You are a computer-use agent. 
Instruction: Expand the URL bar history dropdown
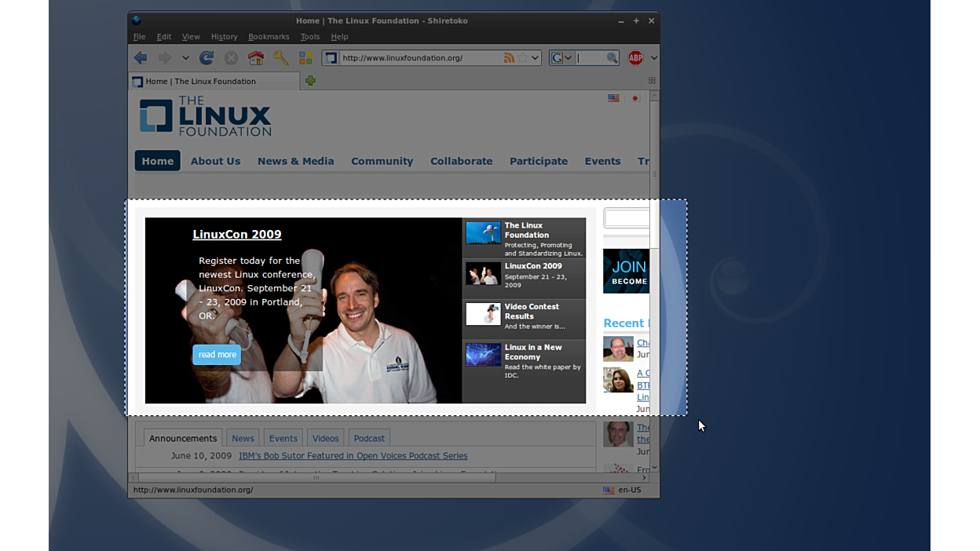click(535, 58)
